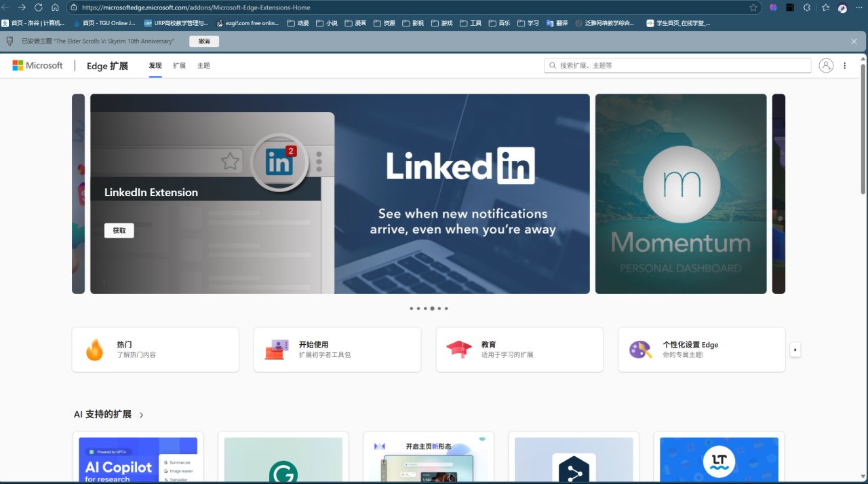Switch to the 主题 tab
Screen dimensions: 868x484
[203, 66]
